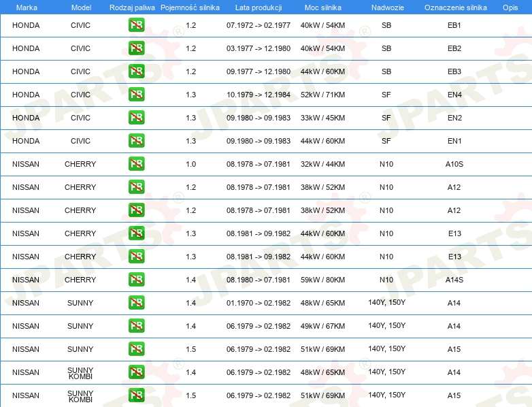Click CIVIC in the EN4 row
Screen dimensions: 532x407
(x=80, y=95)
